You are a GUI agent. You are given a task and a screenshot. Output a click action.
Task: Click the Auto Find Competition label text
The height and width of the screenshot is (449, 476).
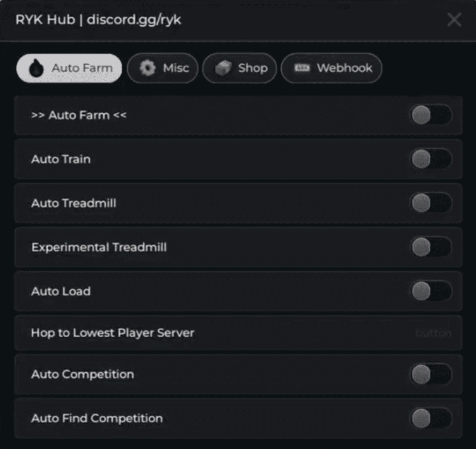97,418
